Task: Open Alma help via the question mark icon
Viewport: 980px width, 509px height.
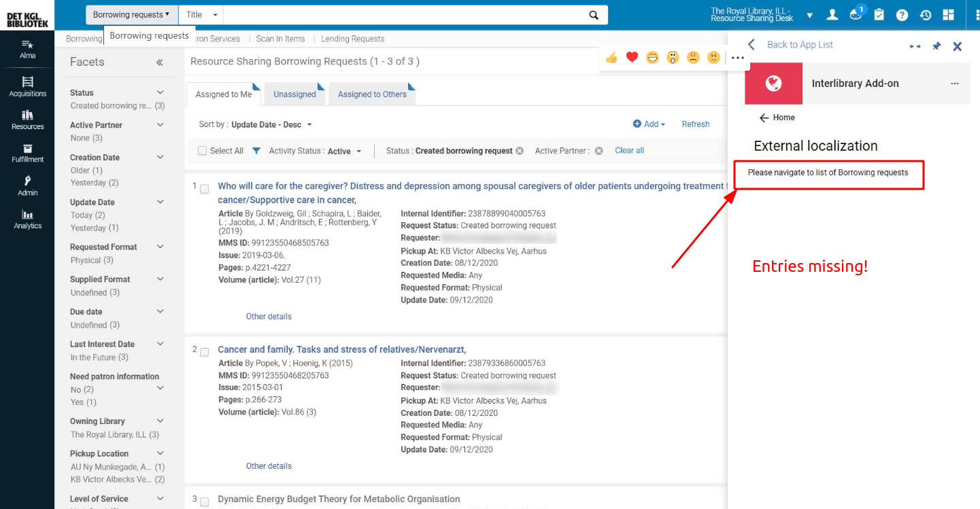Action: [x=902, y=14]
